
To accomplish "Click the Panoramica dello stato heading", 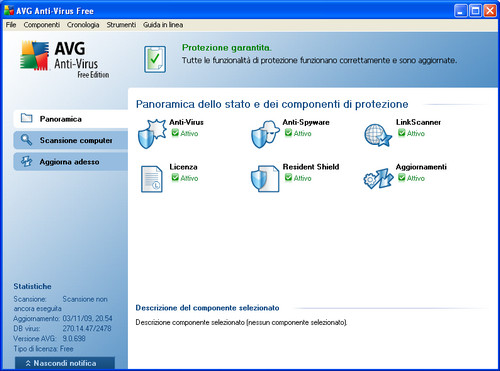I will [272, 104].
